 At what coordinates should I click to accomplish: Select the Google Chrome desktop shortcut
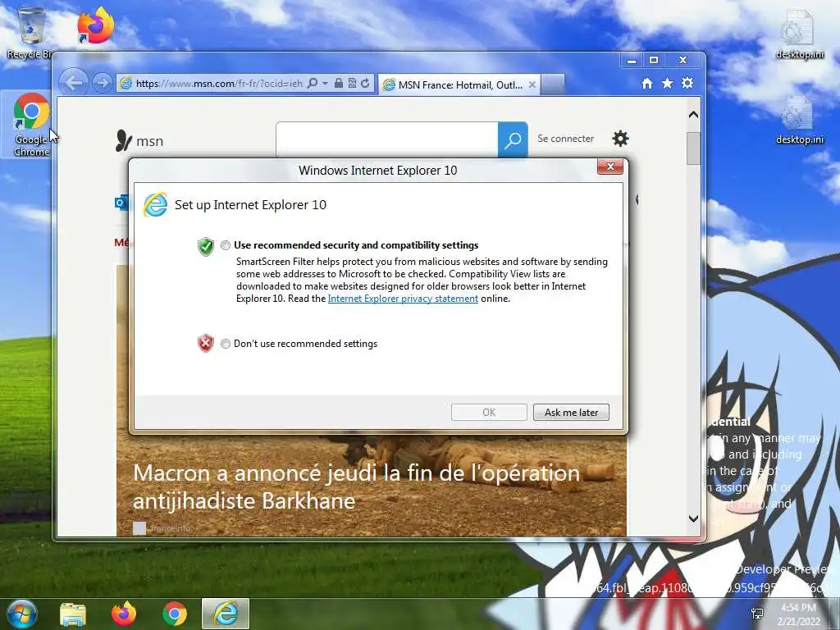click(x=31, y=125)
